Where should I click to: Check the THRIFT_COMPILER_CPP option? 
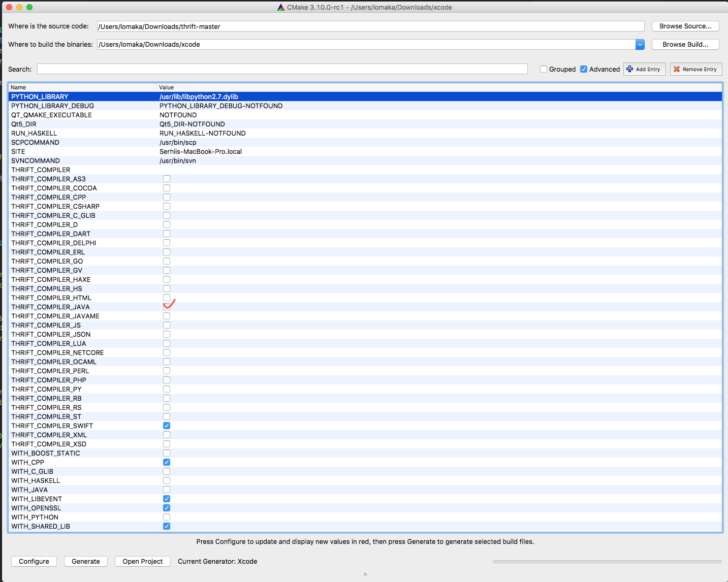pyautogui.click(x=167, y=197)
